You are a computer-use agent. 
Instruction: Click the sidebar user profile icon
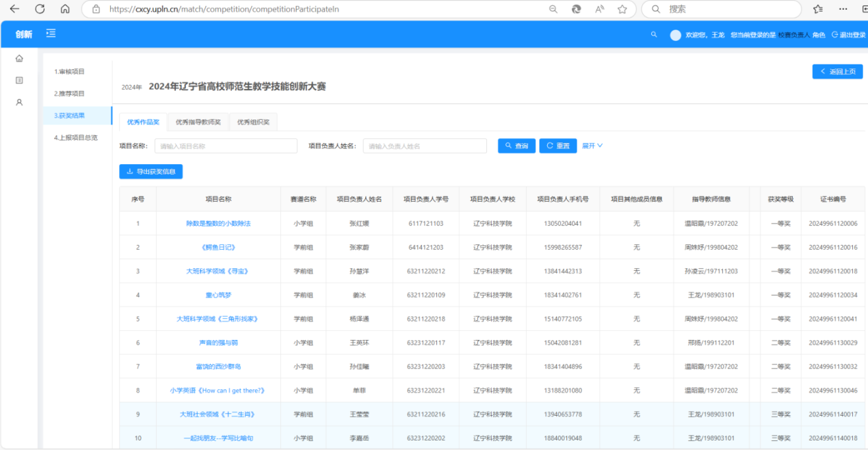coord(19,103)
